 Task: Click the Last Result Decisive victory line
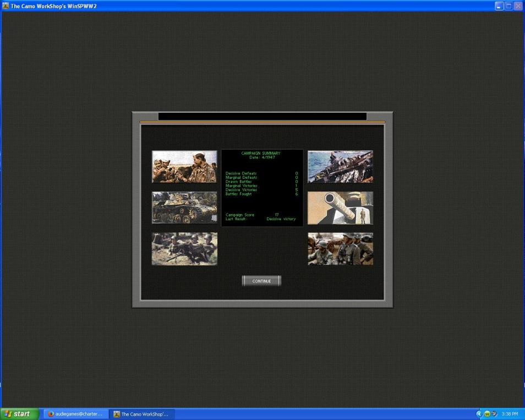pyautogui.click(x=261, y=219)
